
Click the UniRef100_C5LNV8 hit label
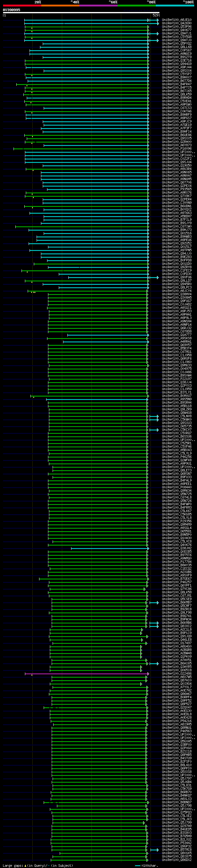177,416
